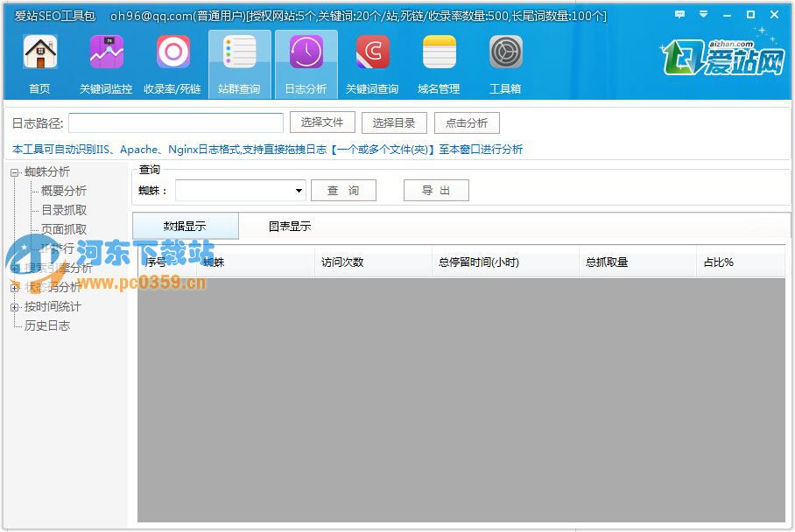Select the 关键词监控 keyword monitoring icon
The image size is (795, 532).
(x=106, y=63)
